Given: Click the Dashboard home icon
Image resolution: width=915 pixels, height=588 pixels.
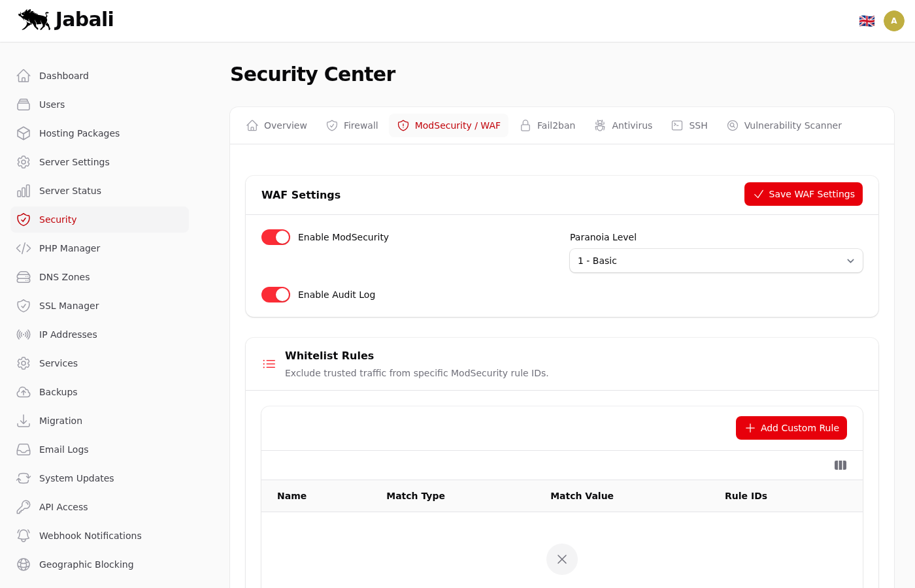Looking at the screenshot, I should pos(24,76).
